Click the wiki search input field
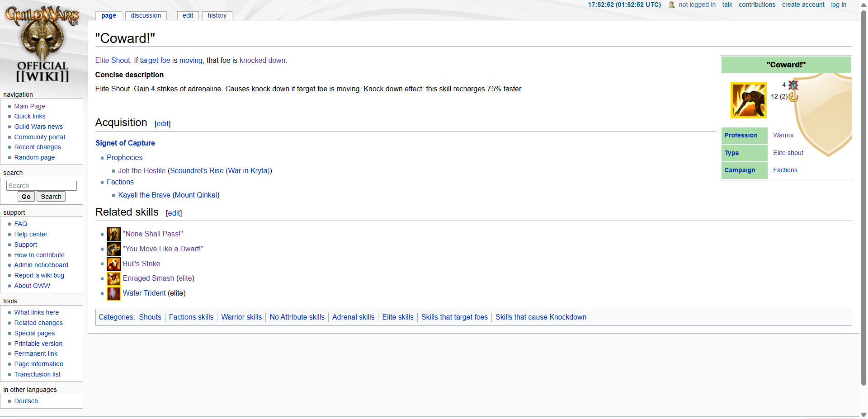 click(x=42, y=186)
